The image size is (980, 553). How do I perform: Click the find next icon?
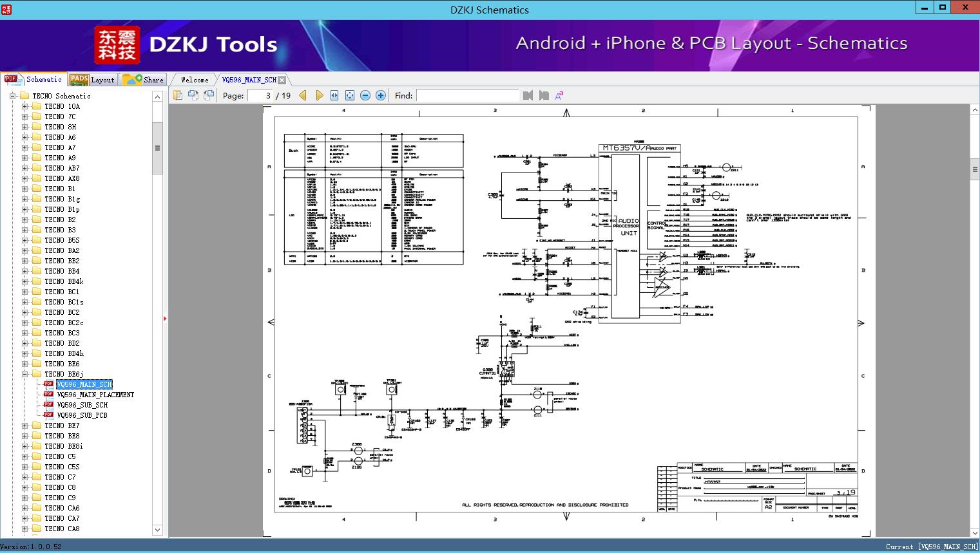tap(544, 95)
